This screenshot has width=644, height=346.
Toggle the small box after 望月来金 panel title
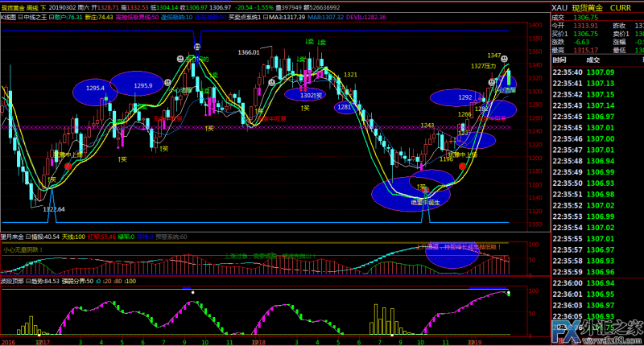pos(27,237)
